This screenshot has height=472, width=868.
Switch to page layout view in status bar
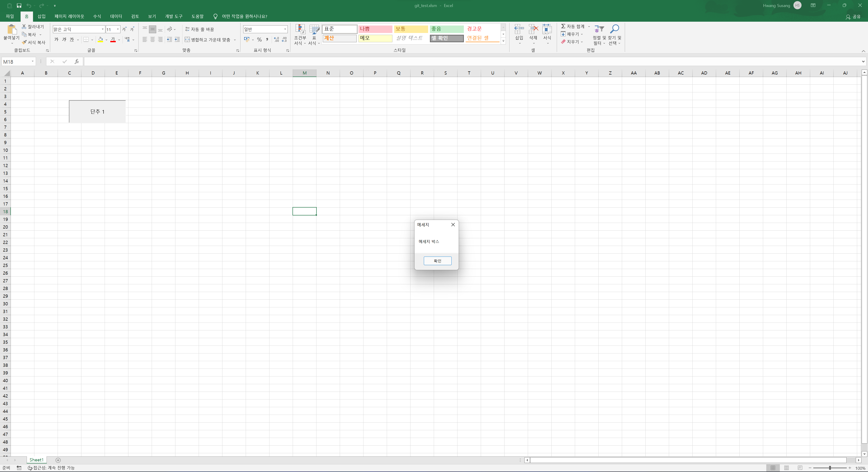(x=786, y=468)
